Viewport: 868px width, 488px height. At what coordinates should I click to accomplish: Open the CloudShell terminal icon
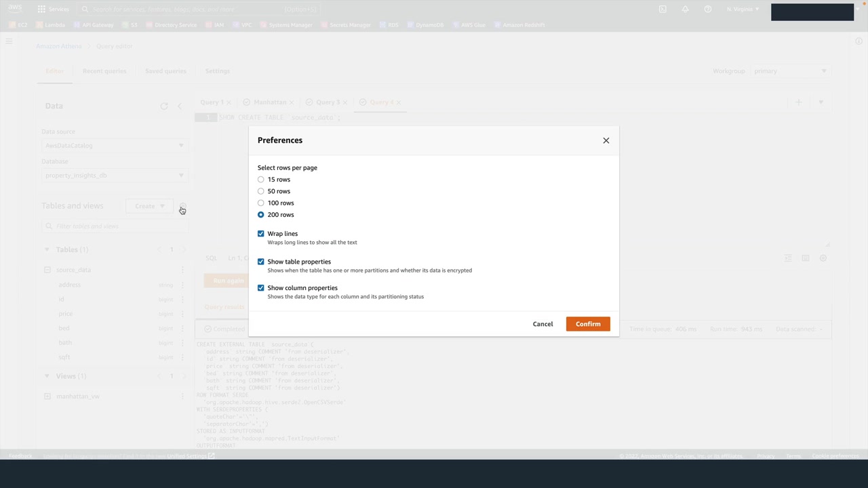pos(663,9)
